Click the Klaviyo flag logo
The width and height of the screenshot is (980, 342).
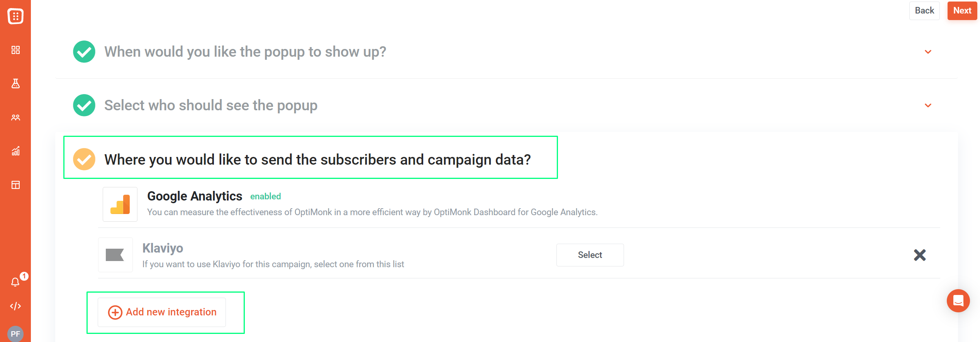point(115,255)
